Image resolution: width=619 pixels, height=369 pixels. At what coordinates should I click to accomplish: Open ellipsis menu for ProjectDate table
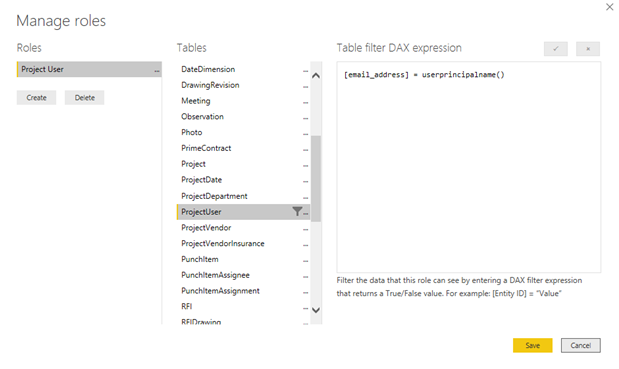[305, 182]
